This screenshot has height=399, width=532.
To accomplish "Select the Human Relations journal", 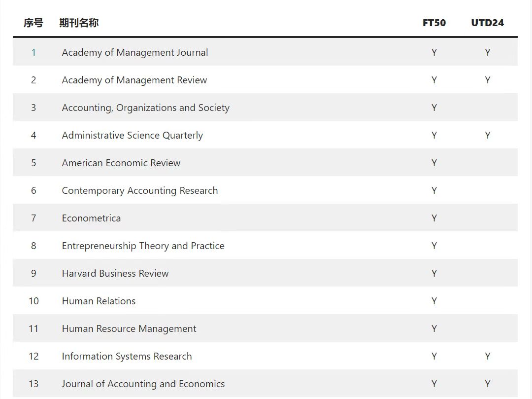I will pyautogui.click(x=99, y=301).
